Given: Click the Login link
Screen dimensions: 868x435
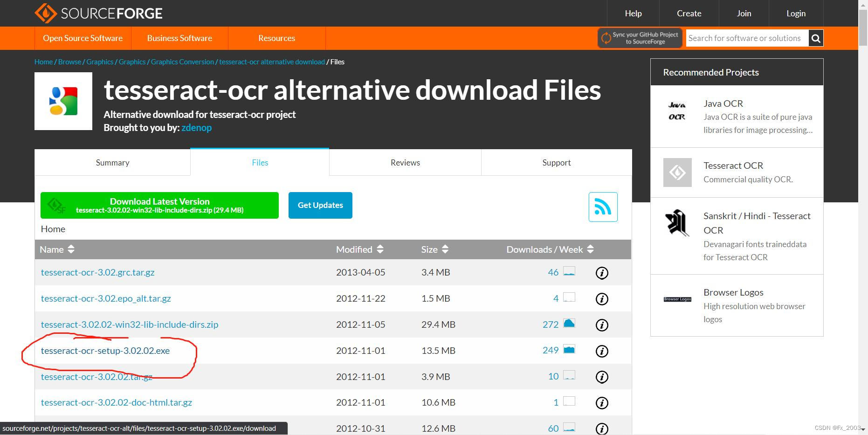Looking at the screenshot, I should [x=796, y=14].
